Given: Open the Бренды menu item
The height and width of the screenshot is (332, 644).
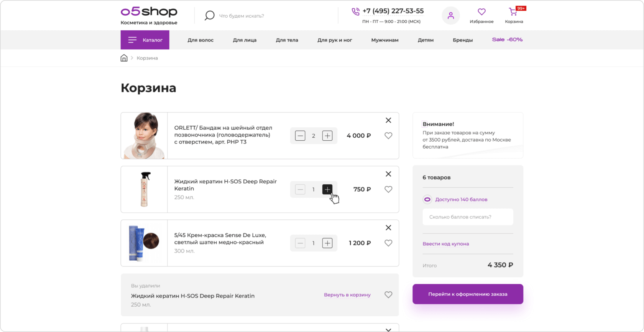Looking at the screenshot, I should coord(463,40).
